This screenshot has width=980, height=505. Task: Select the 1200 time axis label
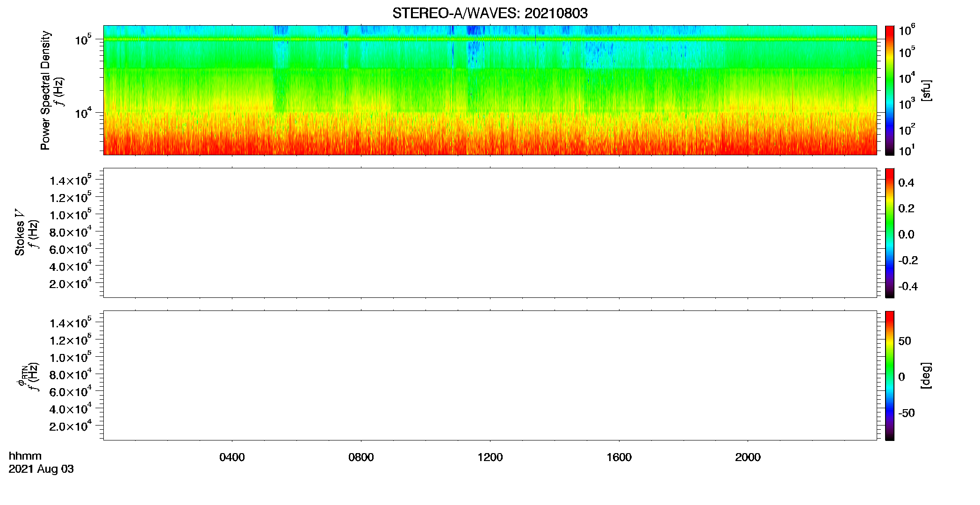tap(490, 457)
